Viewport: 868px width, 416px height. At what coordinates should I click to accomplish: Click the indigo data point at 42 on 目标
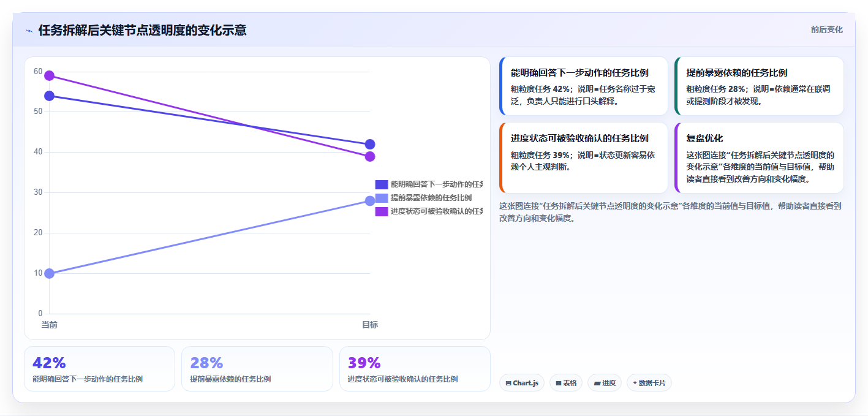(x=370, y=145)
